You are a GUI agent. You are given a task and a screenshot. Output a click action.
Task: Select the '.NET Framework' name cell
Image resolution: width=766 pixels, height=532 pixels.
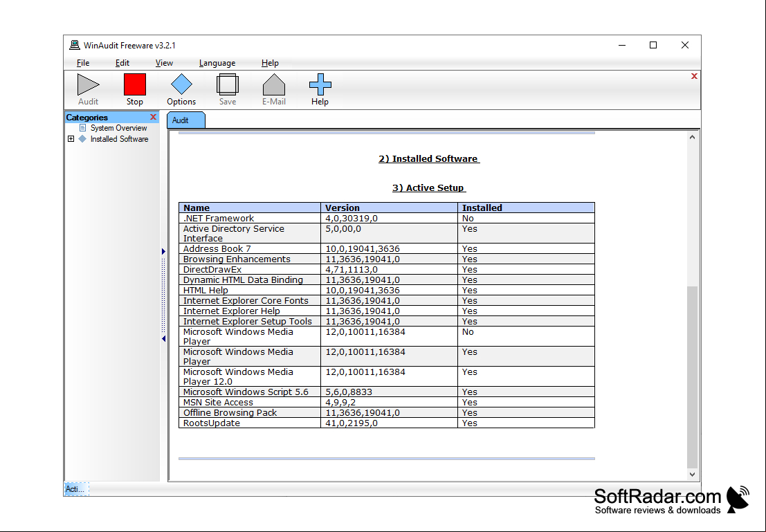coord(250,219)
